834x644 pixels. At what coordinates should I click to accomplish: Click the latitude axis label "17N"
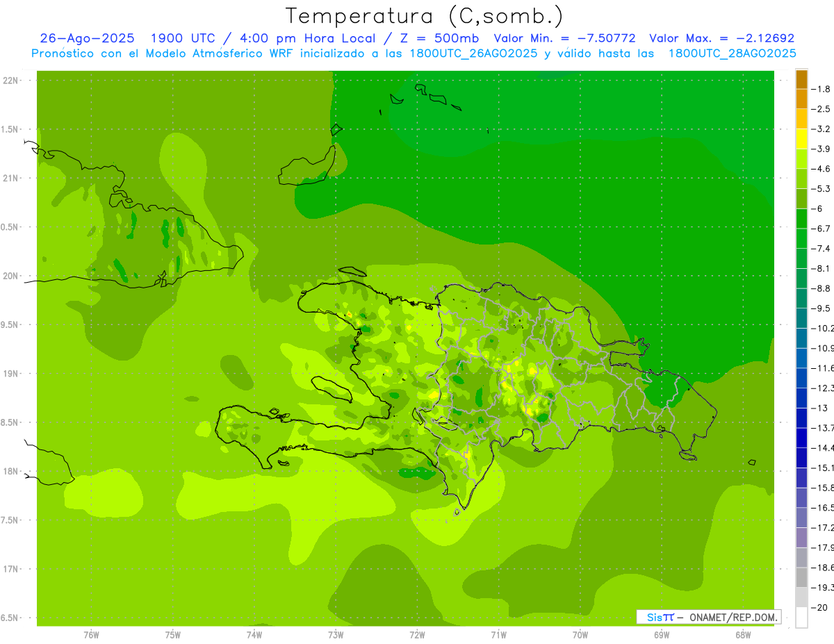coord(11,570)
